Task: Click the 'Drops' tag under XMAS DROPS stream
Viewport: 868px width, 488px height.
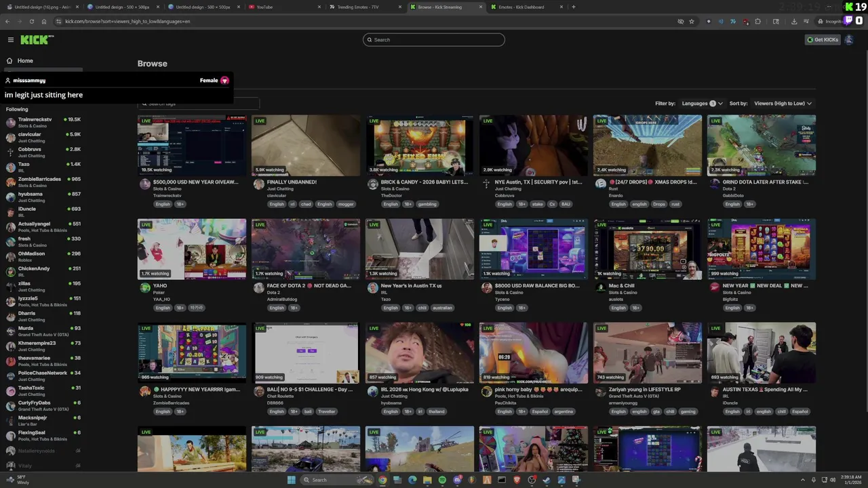Action: [659, 204]
